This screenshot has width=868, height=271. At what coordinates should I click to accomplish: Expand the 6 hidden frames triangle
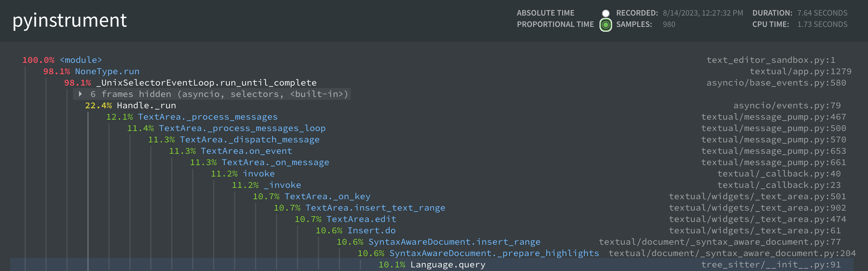point(80,94)
